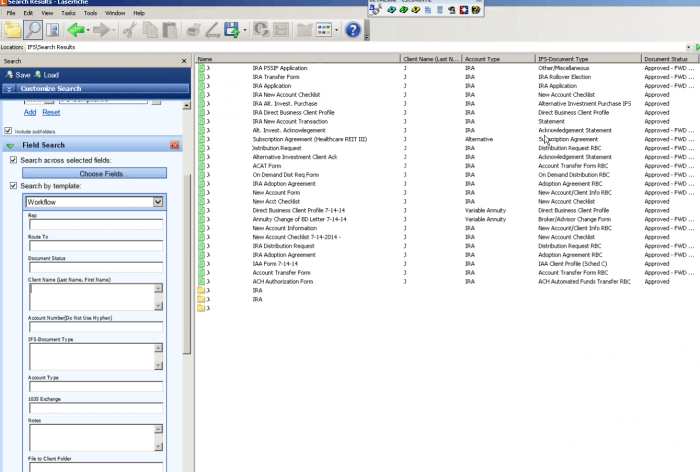Click into the Route To field
Screen dimensions: 700x472
click(96, 246)
